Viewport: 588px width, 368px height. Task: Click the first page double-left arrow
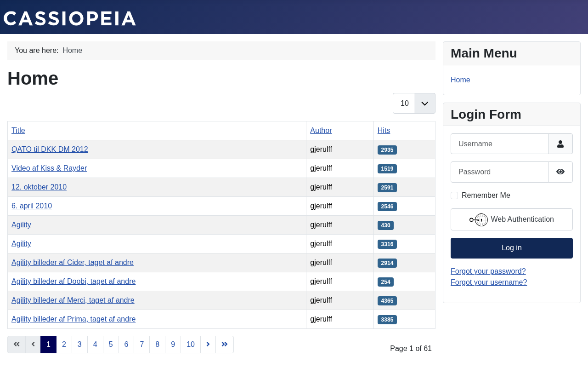click(x=17, y=345)
